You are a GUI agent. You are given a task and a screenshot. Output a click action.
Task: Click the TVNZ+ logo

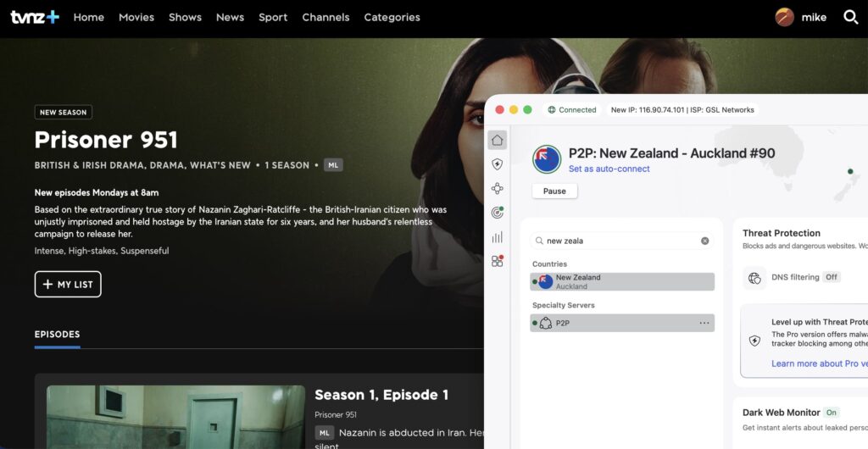tap(34, 17)
